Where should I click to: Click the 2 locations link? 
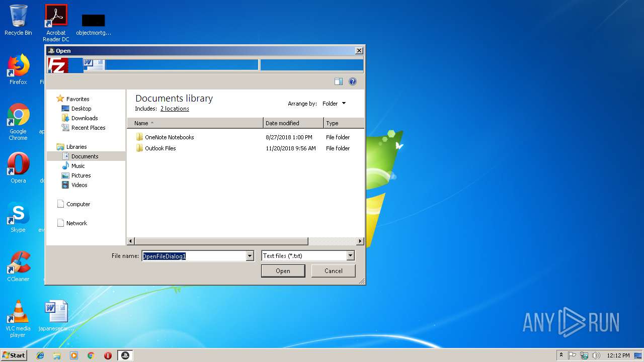[x=175, y=109]
